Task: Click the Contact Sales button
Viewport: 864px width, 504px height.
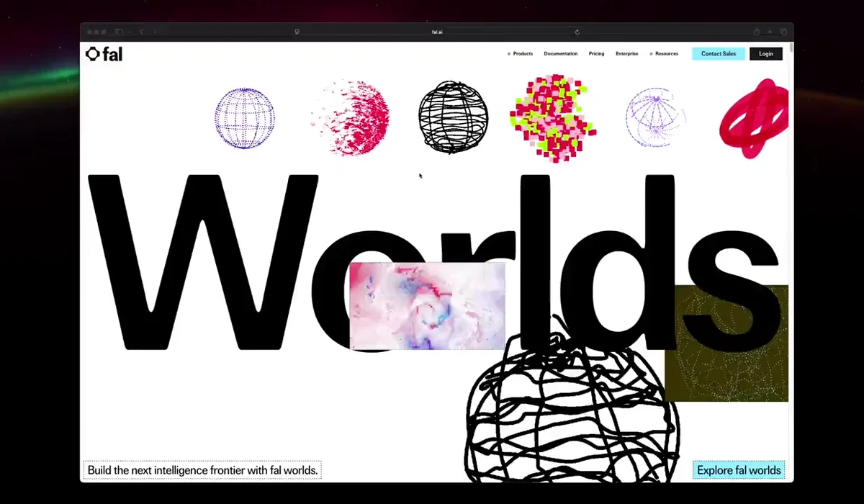Action: click(x=719, y=54)
